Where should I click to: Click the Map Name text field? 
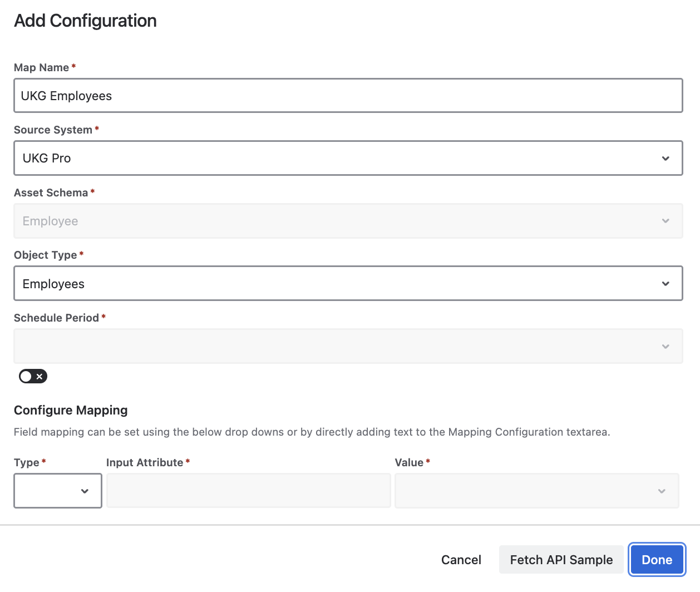pyautogui.click(x=348, y=96)
